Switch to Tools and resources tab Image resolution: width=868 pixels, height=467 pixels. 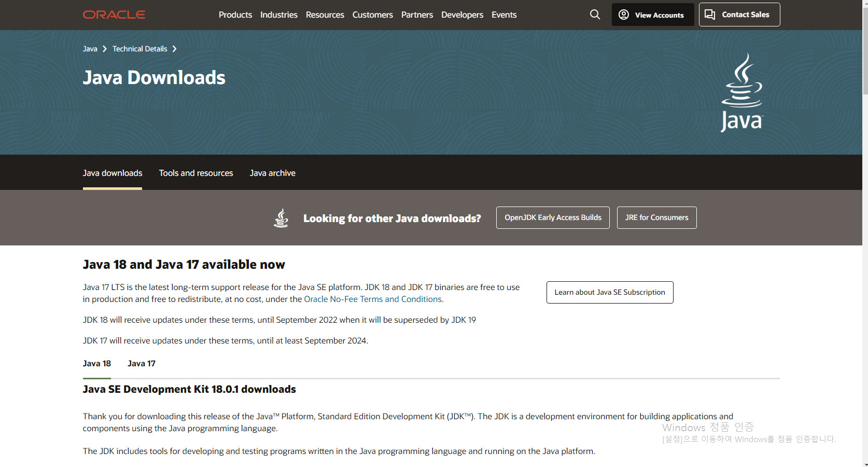tap(196, 173)
